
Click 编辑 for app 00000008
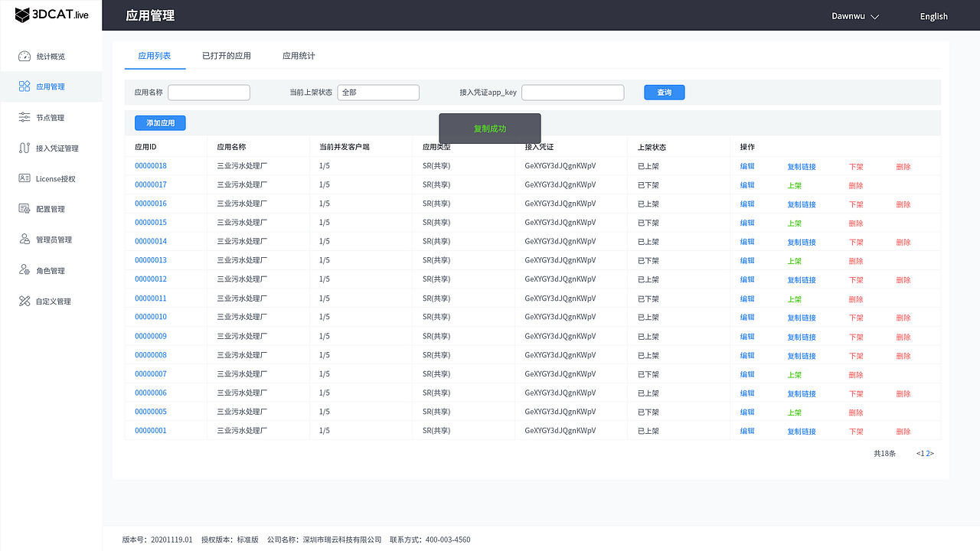pyautogui.click(x=747, y=356)
